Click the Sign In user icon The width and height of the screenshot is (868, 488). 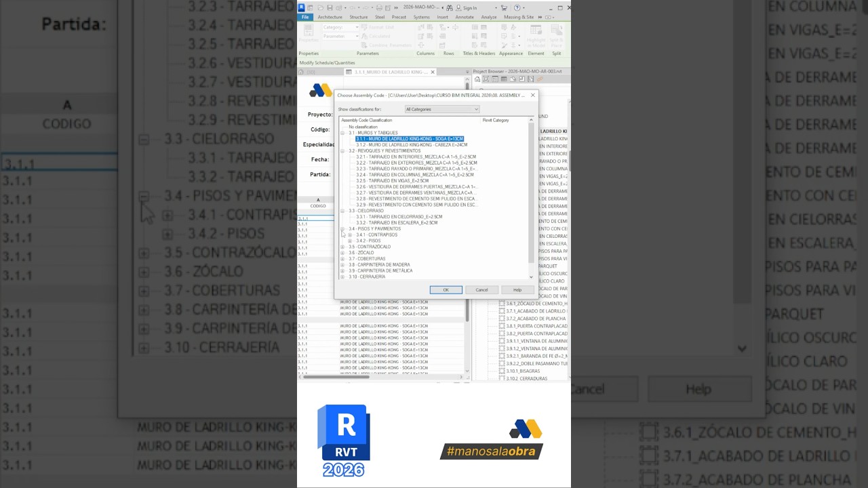(x=458, y=8)
